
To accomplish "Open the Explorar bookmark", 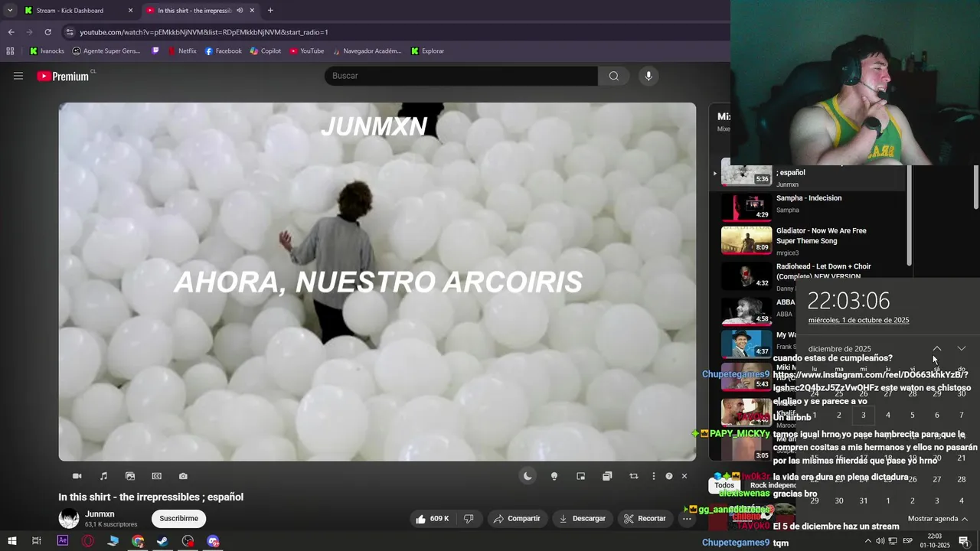I will coord(427,51).
